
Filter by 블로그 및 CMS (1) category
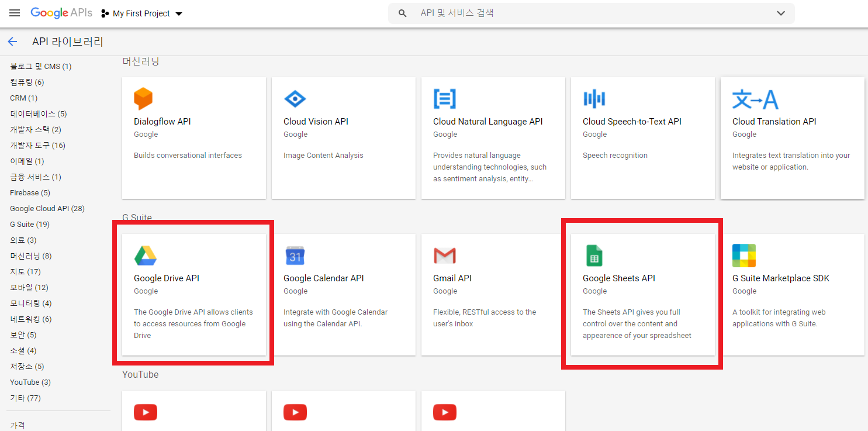pos(41,67)
